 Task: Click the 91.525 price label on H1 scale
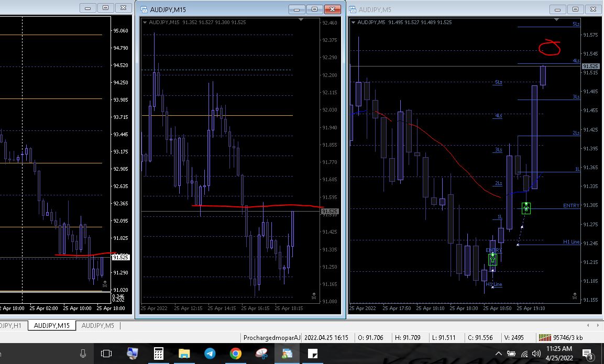[x=120, y=257]
